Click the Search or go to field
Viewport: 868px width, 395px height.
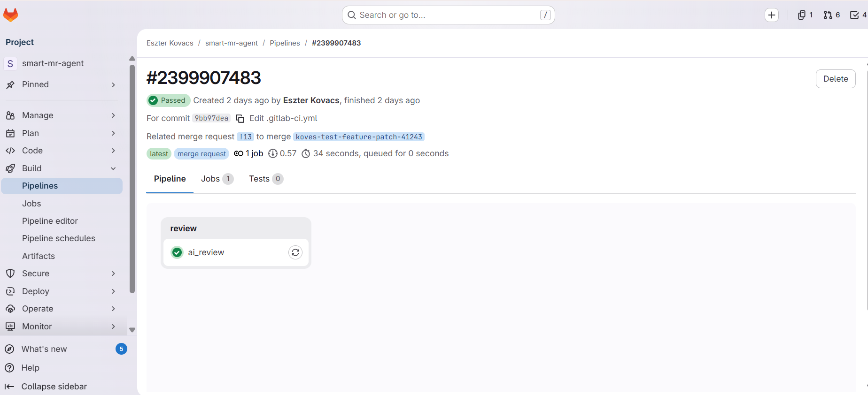pyautogui.click(x=449, y=15)
